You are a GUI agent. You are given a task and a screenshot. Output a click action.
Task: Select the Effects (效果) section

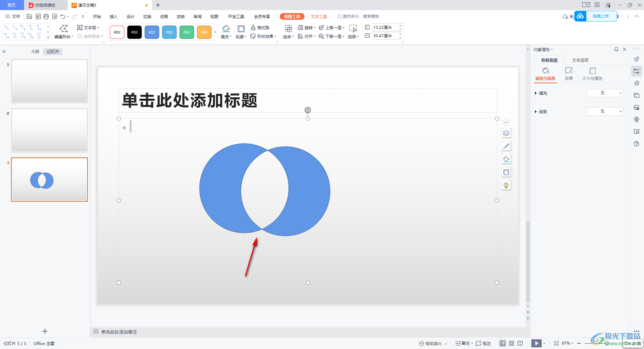point(569,74)
